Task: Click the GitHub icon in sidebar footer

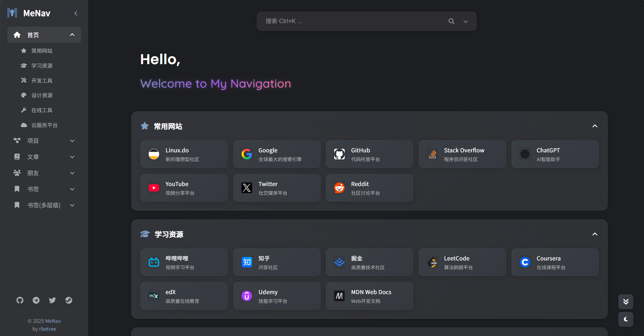Action: pyautogui.click(x=20, y=300)
